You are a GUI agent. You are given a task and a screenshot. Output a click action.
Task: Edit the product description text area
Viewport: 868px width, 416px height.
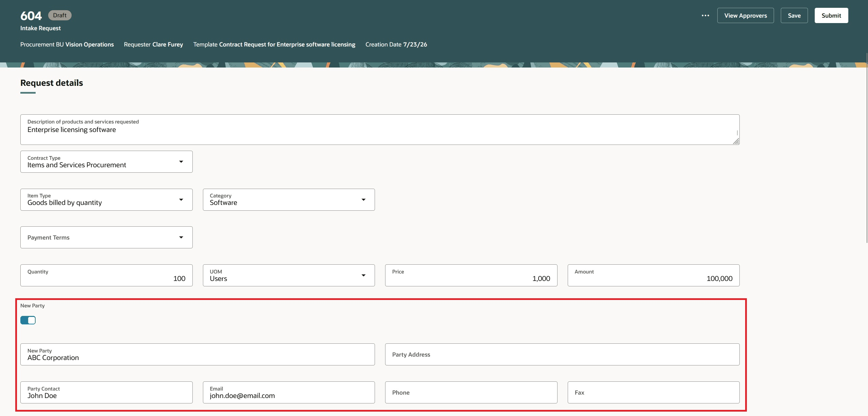(380, 130)
